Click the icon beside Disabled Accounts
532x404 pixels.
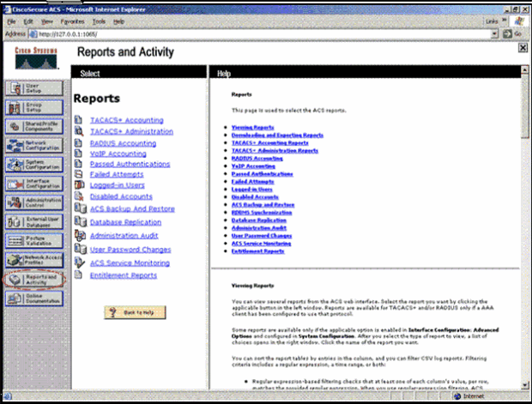point(79,196)
